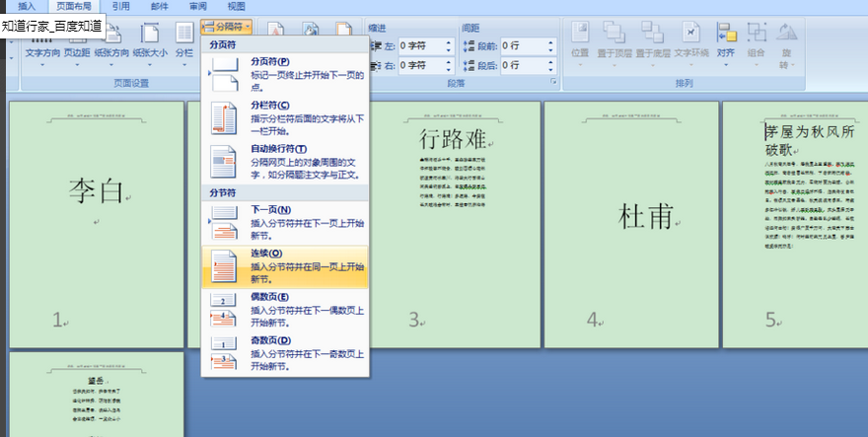Click the page borders icon in ribbon
The height and width of the screenshot is (437, 868).
[x=344, y=30]
